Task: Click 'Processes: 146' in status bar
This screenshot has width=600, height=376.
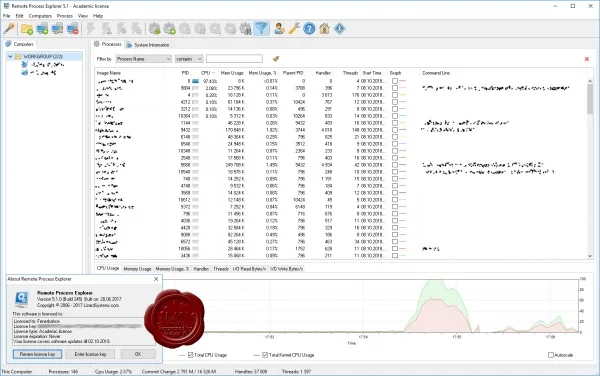Action: tap(63, 371)
